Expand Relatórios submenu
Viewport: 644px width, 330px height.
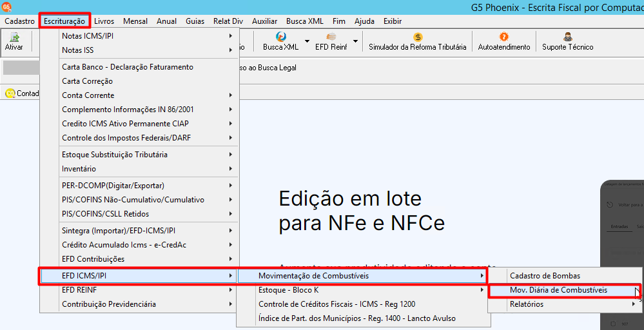565,304
